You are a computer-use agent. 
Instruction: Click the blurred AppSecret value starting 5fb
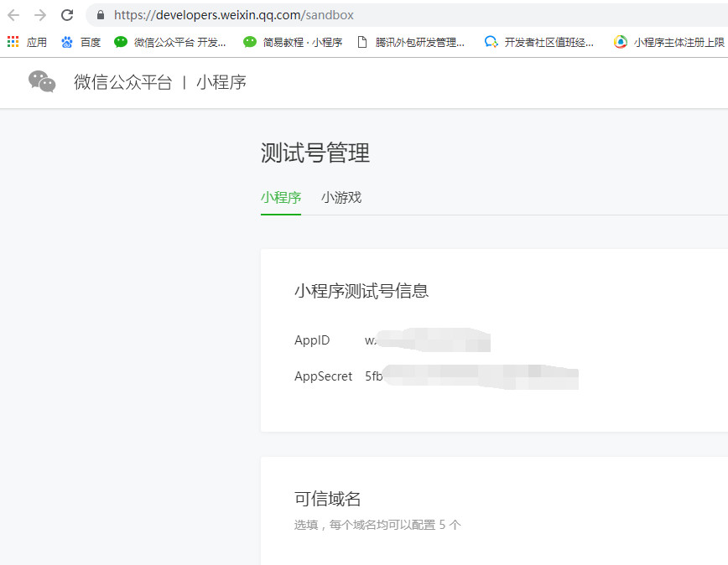(471, 376)
